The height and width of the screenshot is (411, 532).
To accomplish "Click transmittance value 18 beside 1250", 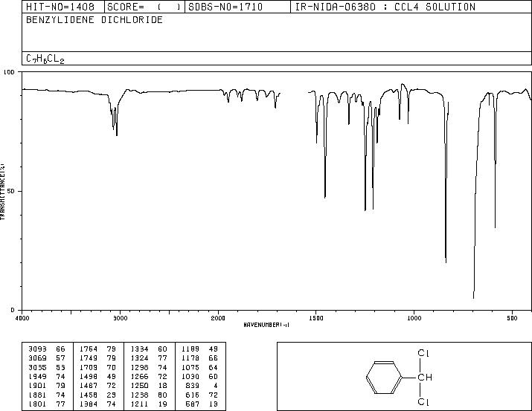I will point(162,386).
